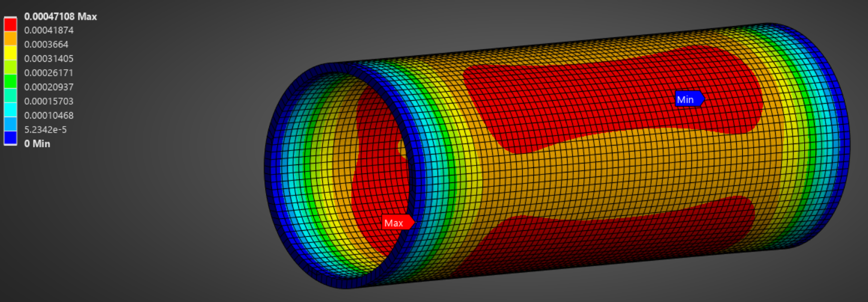Click the 0.00015703 legend value
Screen dimensions: 868x302
pos(49,101)
